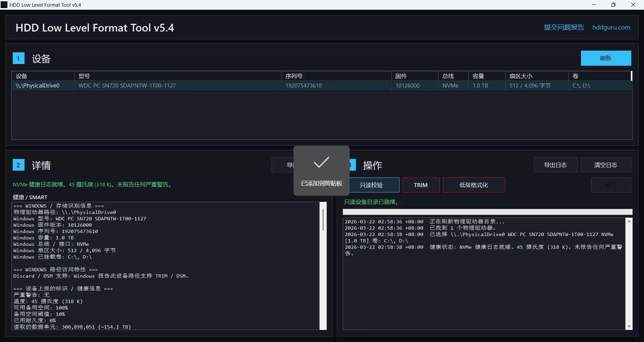Sort devices by the 序列号 column header
The image size is (644, 342).
293,76
